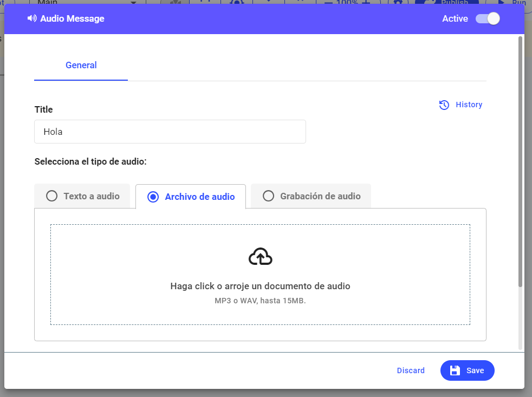Select the Texto a audio radio button

pos(51,196)
